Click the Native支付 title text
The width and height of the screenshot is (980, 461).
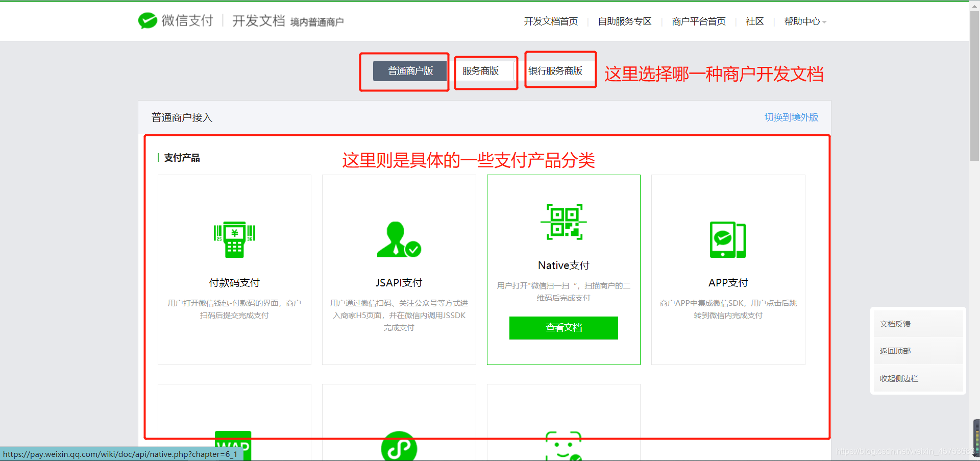tap(563, 265)
